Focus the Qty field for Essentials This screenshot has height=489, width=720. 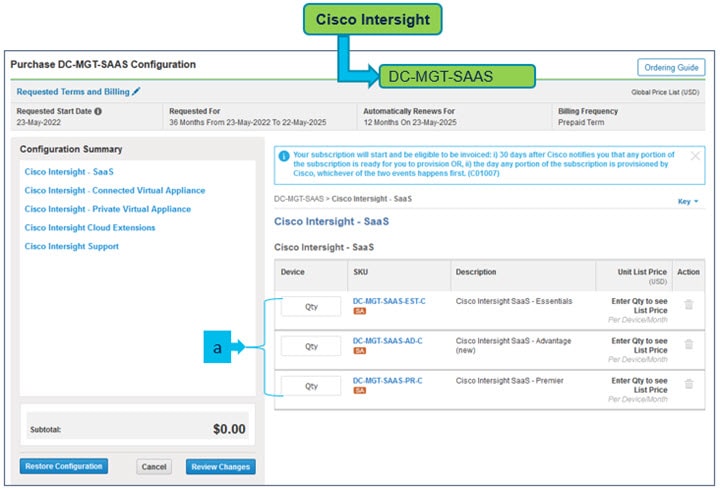coord(311,306)
